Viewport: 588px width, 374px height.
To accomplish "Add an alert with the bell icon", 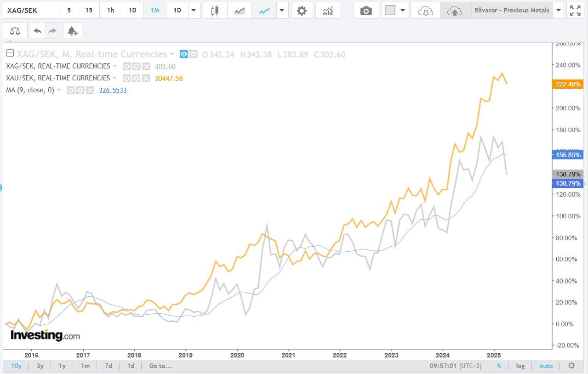I will (72, 31).
